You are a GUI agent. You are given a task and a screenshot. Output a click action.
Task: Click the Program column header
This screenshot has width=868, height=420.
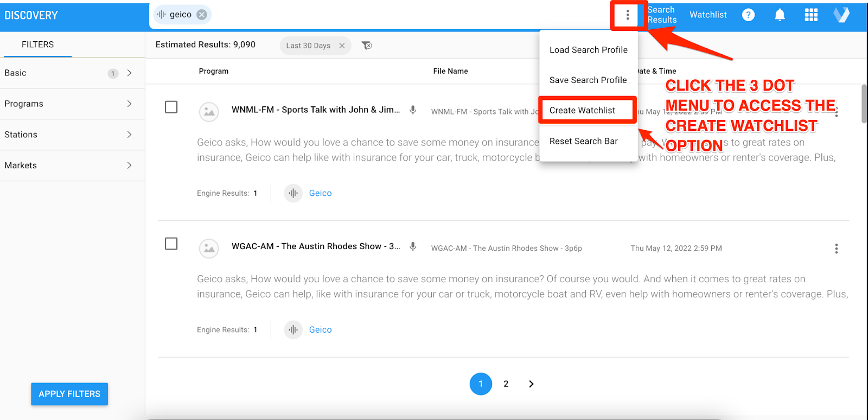pyautogui.click(x=214, y=71)
